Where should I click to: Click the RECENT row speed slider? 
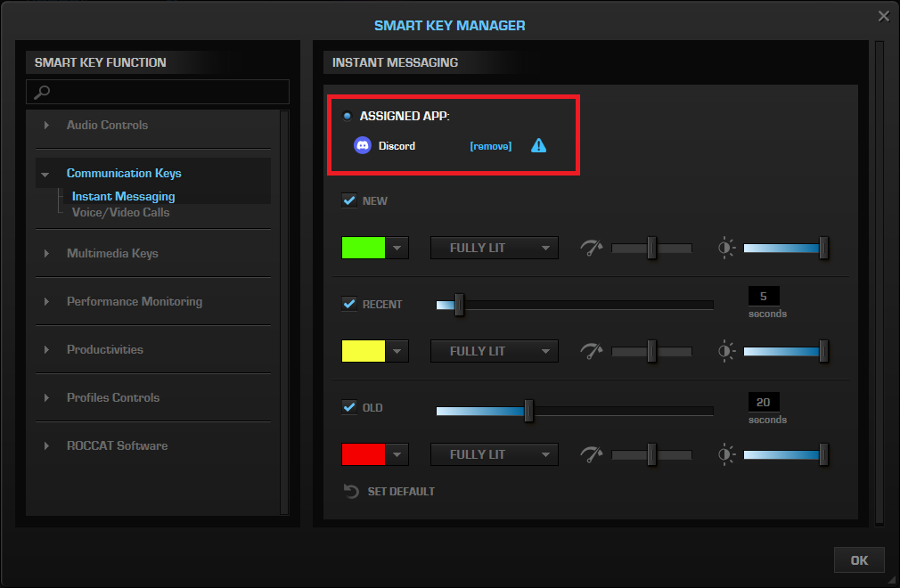pyautogui.click(x=651, y=351)
